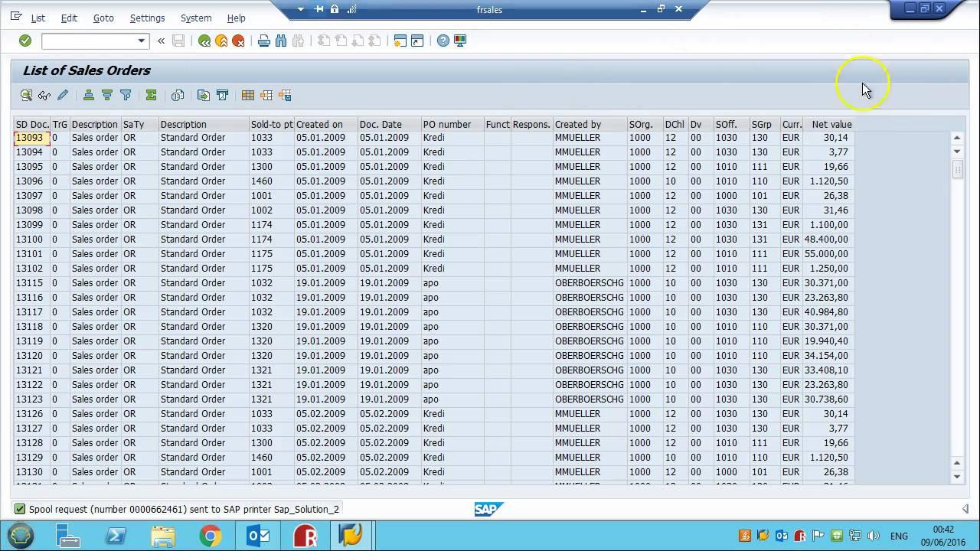This screenshot has width=980, height=551.
Task: Open Outlook from the taskbar
Action: (x=258, y=536)
